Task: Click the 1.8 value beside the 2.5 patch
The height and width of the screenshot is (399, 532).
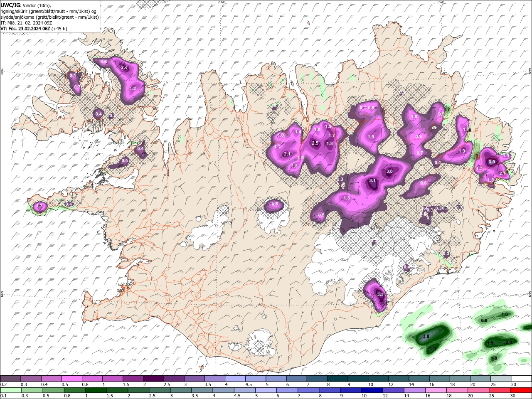Action: tap(330, 143)
